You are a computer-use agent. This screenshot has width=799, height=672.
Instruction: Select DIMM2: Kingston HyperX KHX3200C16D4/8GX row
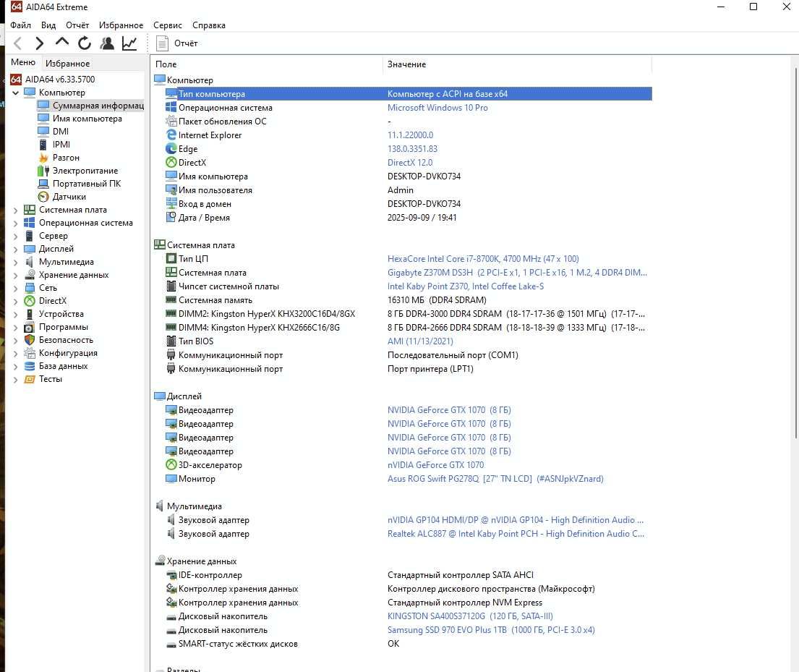click(x=408, y=313)
